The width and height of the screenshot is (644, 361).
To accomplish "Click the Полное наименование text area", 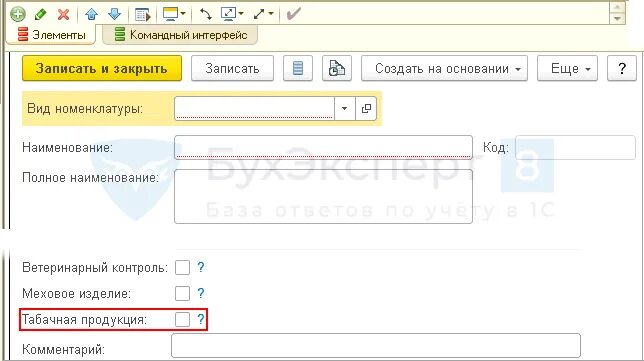I will pyautogui.click(x=323, y=196).
